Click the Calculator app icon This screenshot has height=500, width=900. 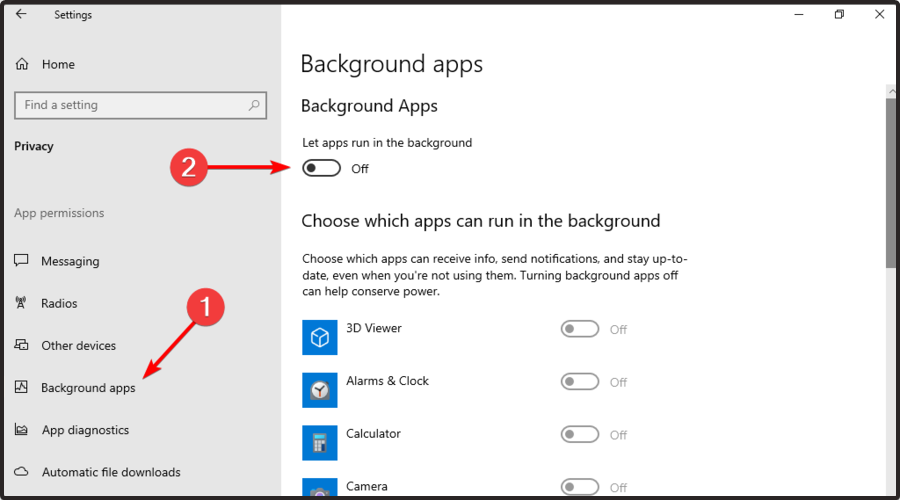[320, 443]
